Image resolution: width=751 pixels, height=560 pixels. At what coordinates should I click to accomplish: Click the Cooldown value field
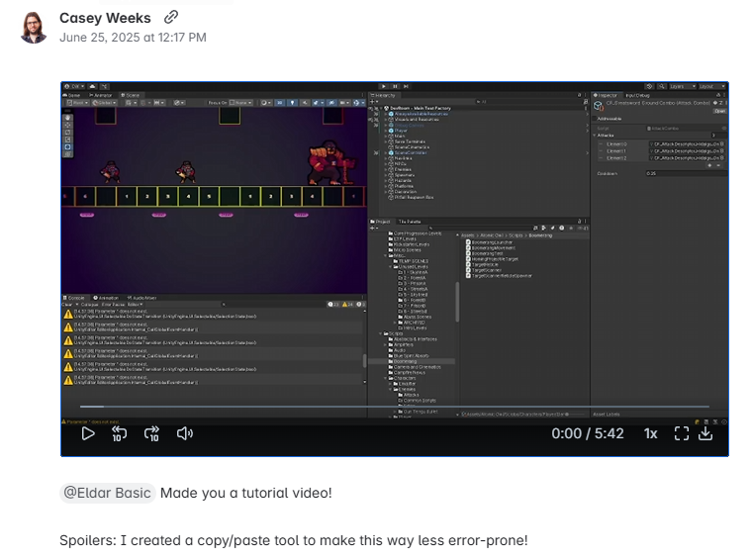click(683, 173)
